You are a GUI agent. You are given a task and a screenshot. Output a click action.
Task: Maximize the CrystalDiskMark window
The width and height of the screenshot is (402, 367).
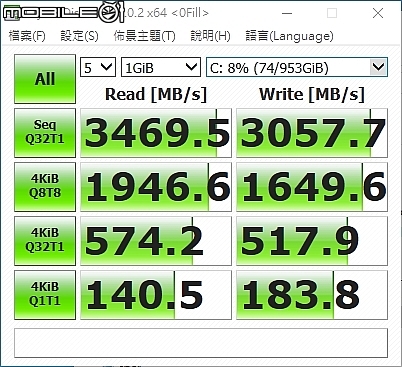pos(332,13)
